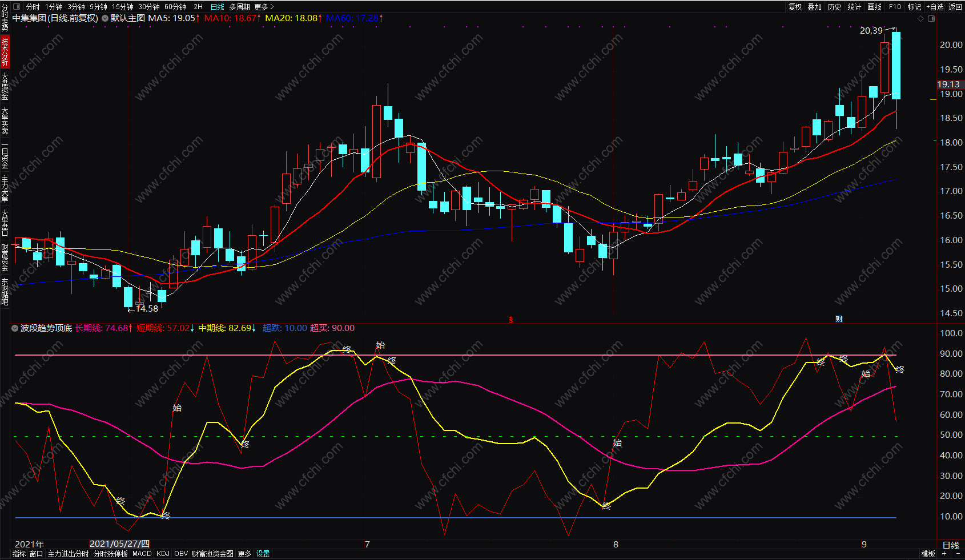Select the 15分钟 period
965x560 pixels.
coord(123,7)
